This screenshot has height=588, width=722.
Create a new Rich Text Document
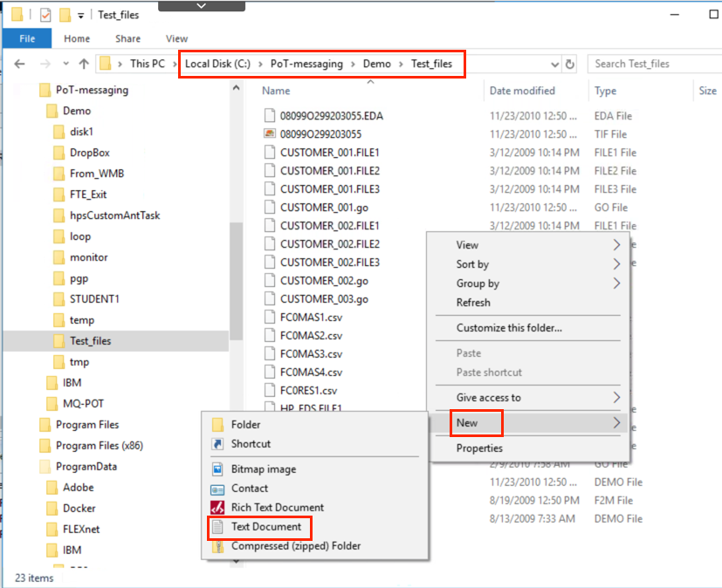tap(315, 508)
